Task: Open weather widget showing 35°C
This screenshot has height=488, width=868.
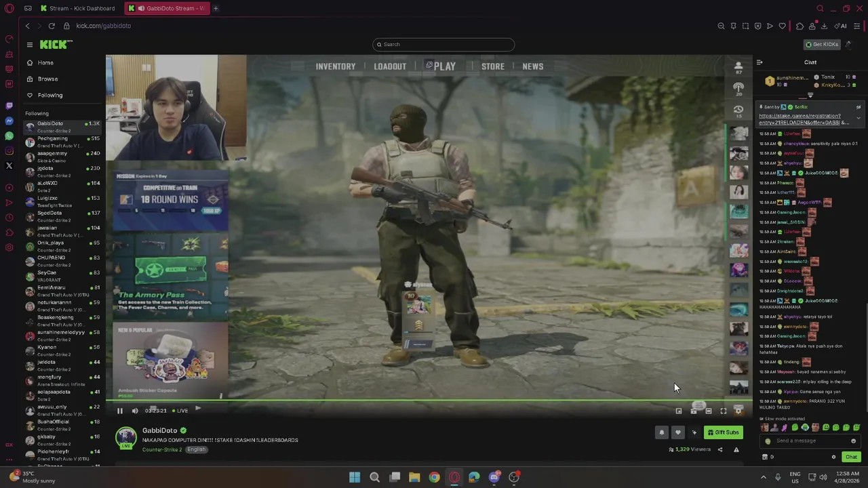Action: click(32, 477)
